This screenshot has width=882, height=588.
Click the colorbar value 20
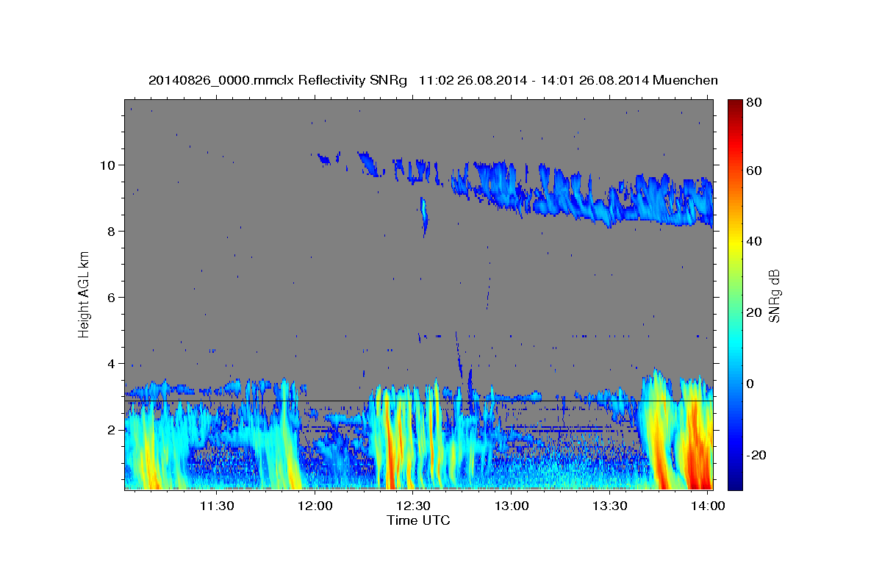pyautogui.click(x=754, y=312)
